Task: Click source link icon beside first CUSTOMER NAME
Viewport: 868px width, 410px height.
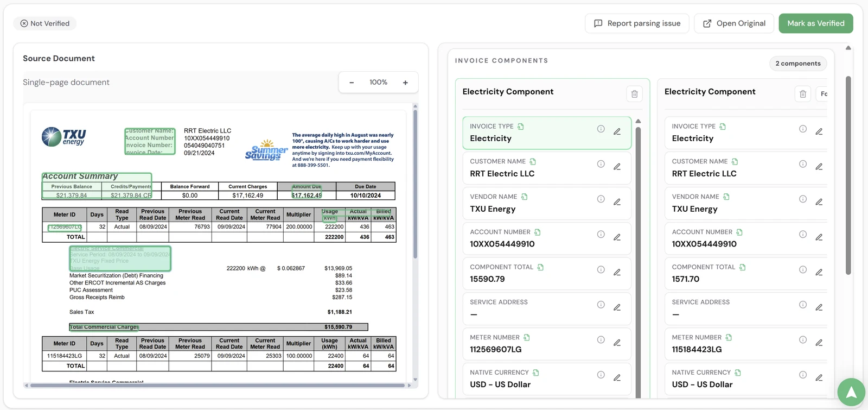Action: (533, 162)
